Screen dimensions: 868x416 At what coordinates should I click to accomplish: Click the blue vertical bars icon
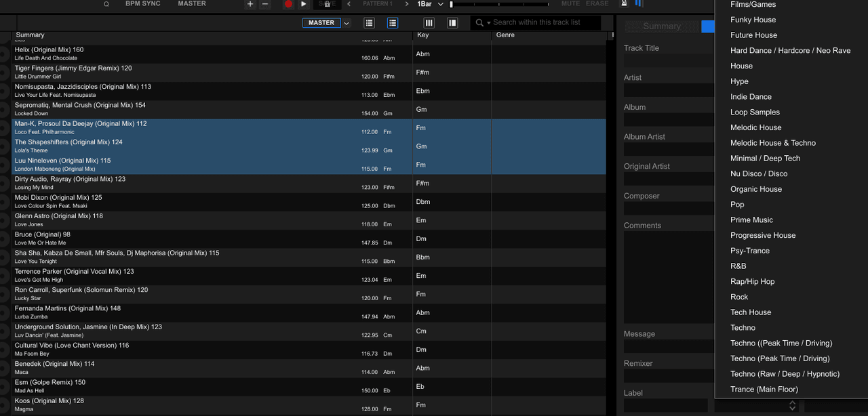[x=639, y=3]
